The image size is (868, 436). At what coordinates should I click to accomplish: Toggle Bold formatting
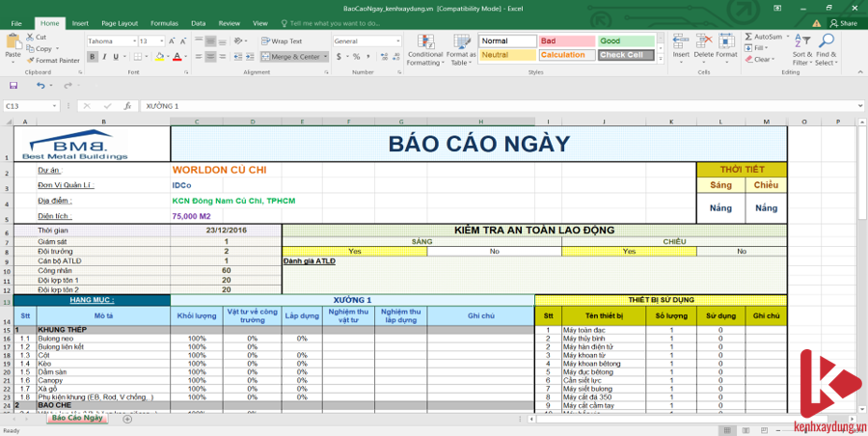coord(92,57)
